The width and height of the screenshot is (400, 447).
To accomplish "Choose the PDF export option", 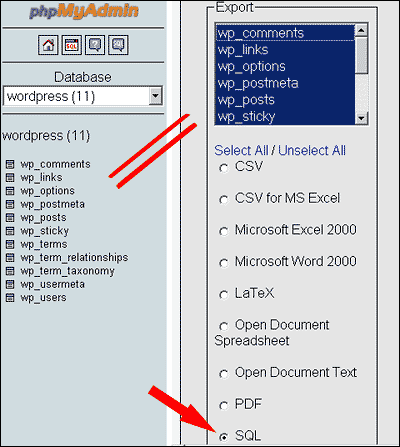I will (x=224, y=406).
